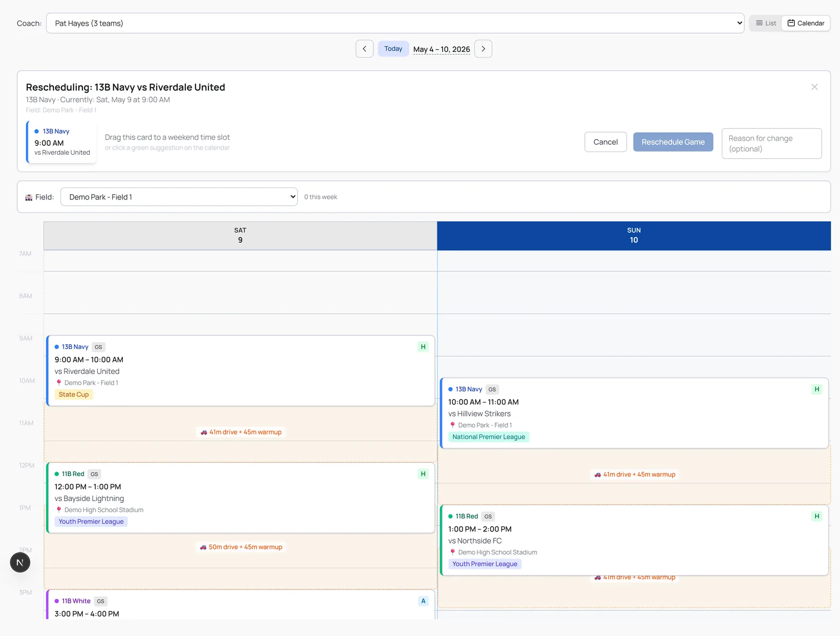Click the Sunday Youth Premier League tag
This screenshot has width=840, height=636.
coord(485,564)
